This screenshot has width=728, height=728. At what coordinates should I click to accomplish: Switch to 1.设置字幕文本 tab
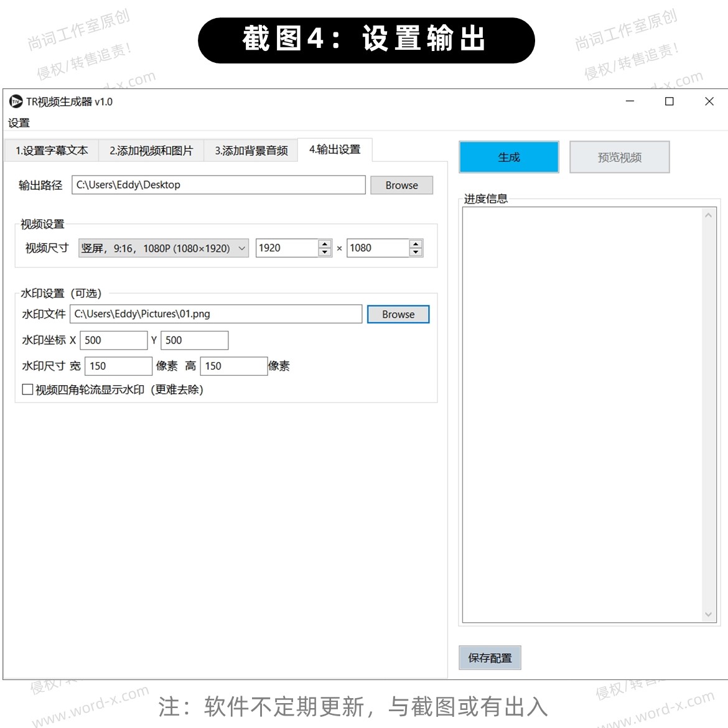[x=52, y=151]
